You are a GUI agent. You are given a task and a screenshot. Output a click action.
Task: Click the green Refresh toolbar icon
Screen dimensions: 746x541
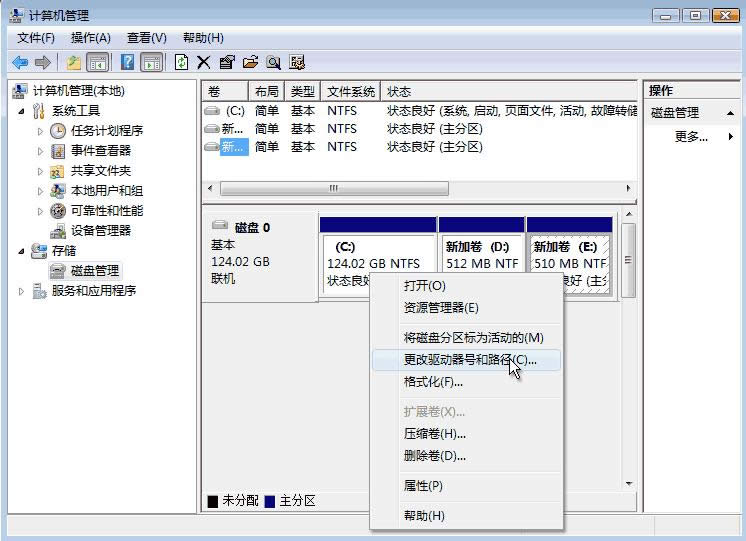[x=181, y=62]
